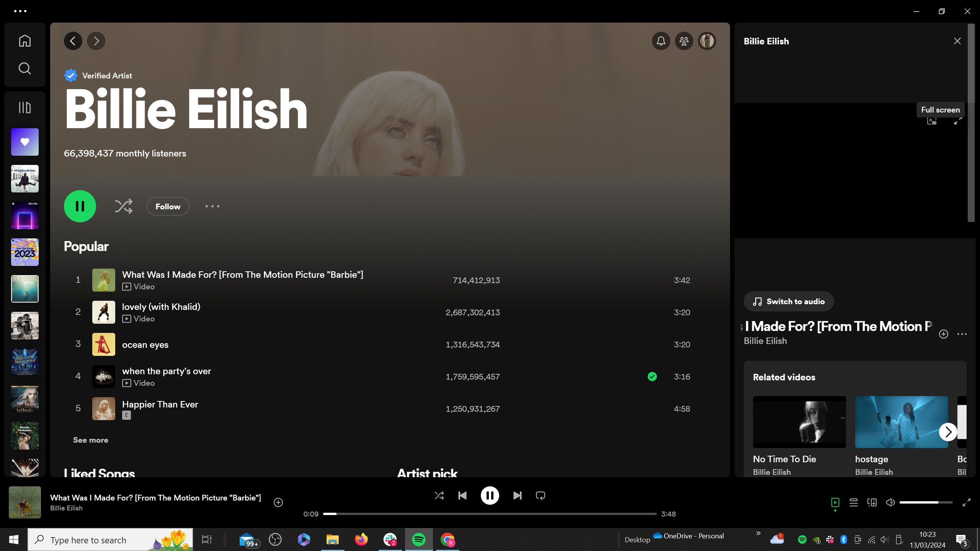The image size is (980, 551).
Task: Skip to previous track
Action: 462,496
